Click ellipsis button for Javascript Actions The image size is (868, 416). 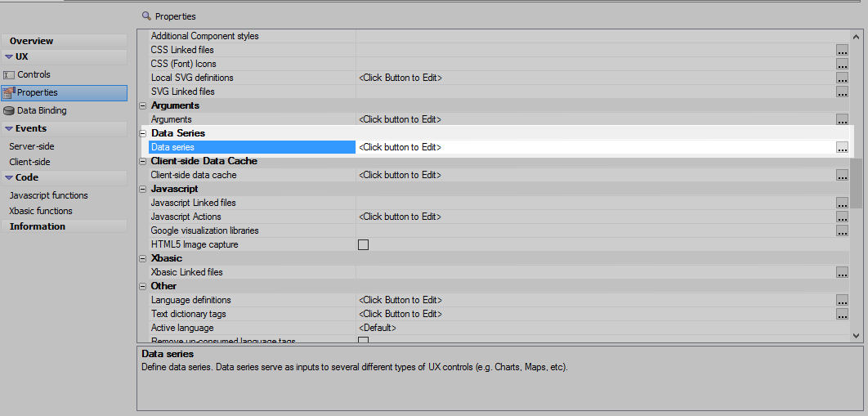(842, 217)
